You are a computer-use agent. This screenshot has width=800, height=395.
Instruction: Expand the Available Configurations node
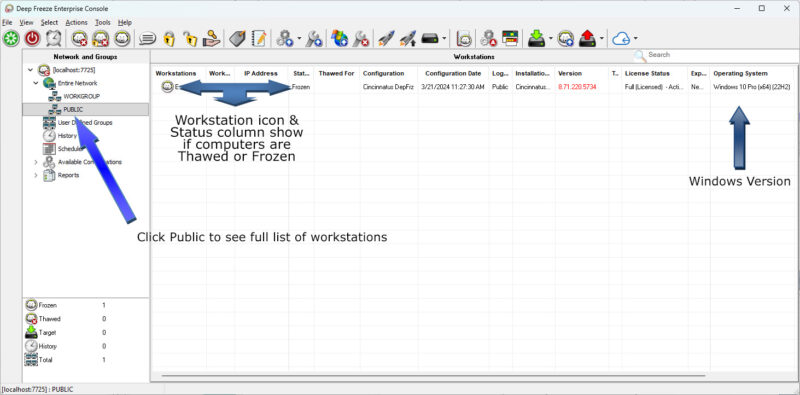(36, 162)
